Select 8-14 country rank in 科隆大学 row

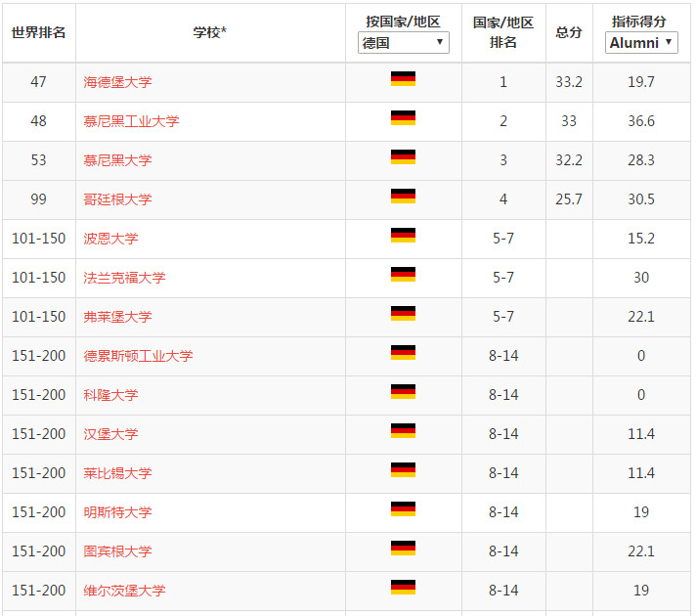coord(503,395)
